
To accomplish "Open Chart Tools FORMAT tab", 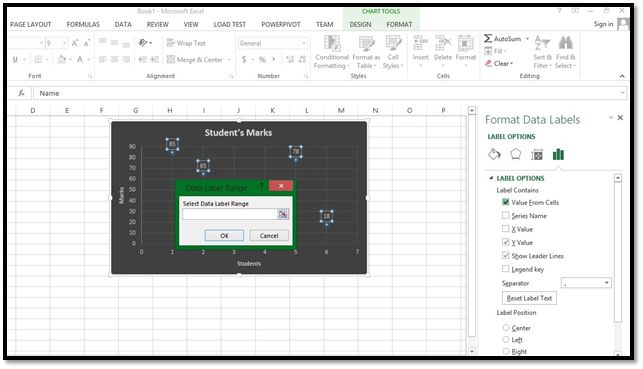I will 399,25.
